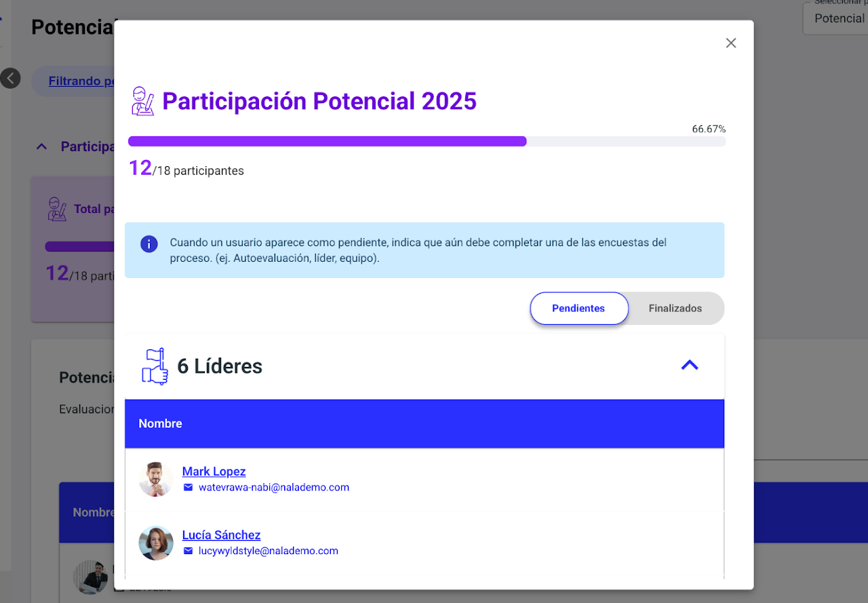Click the info icon in the blue banner

point(149,244)
